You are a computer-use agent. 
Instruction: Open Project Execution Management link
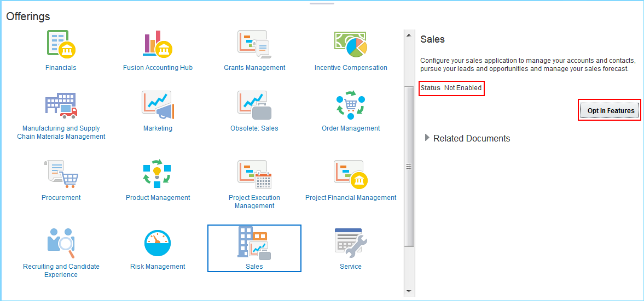254,202
